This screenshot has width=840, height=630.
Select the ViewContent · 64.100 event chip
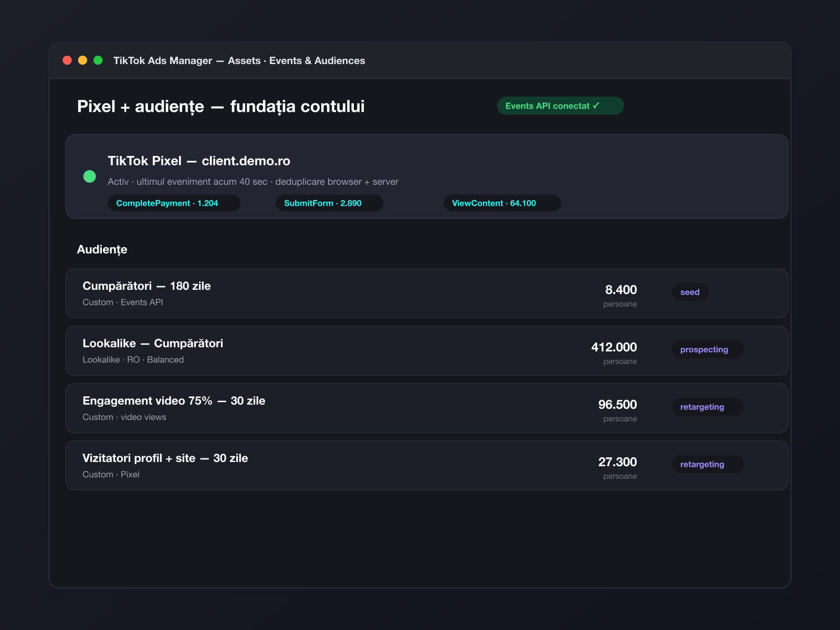point(502,203)
